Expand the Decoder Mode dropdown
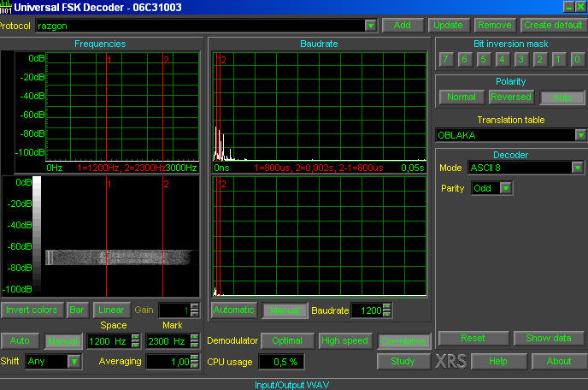The image size is (588, 390). point(578,168)
